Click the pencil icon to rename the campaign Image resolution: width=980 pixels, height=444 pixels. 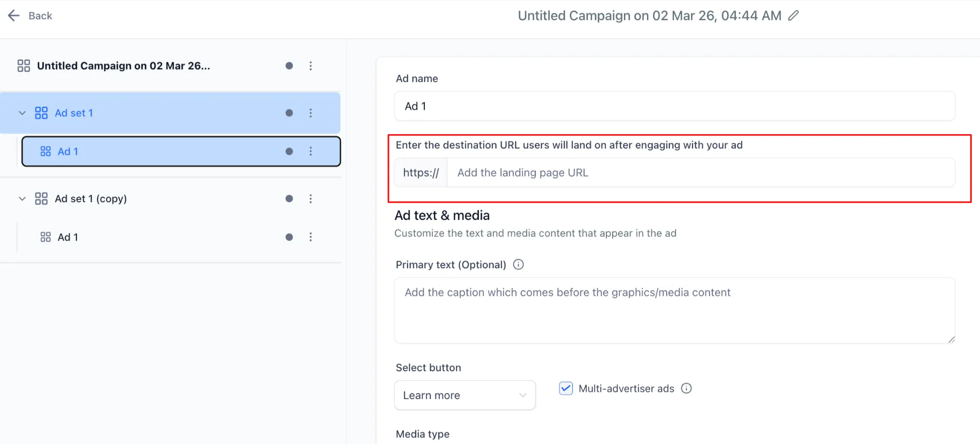coord(792,15)
